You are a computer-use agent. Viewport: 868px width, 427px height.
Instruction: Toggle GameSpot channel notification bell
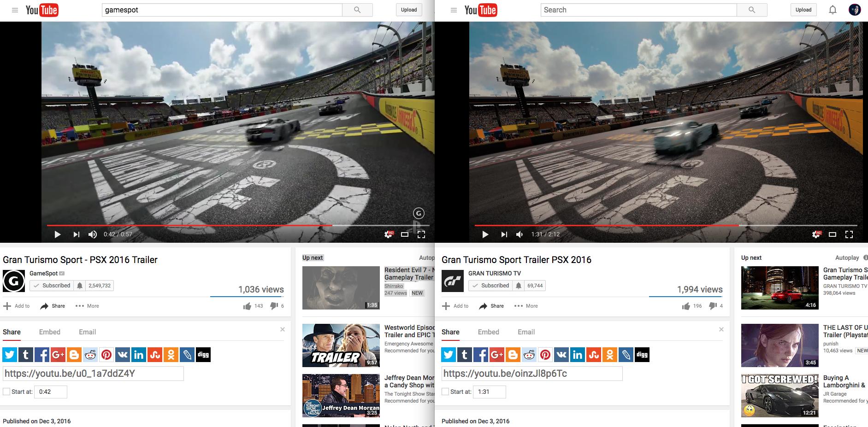pos(80,286)
